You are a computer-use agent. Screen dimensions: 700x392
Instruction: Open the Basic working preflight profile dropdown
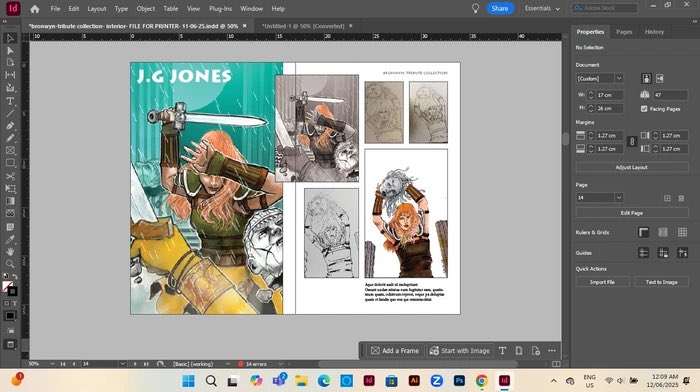click(x=228, y=364)
